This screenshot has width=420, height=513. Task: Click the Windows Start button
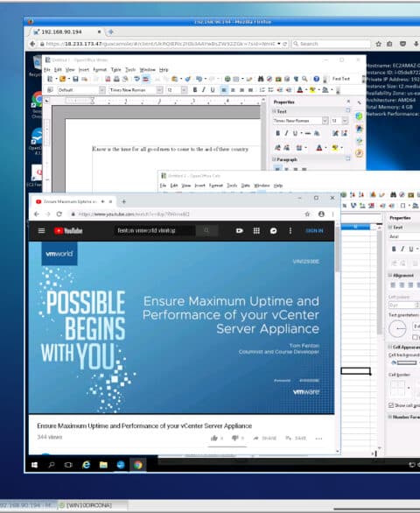coord(34,465)
